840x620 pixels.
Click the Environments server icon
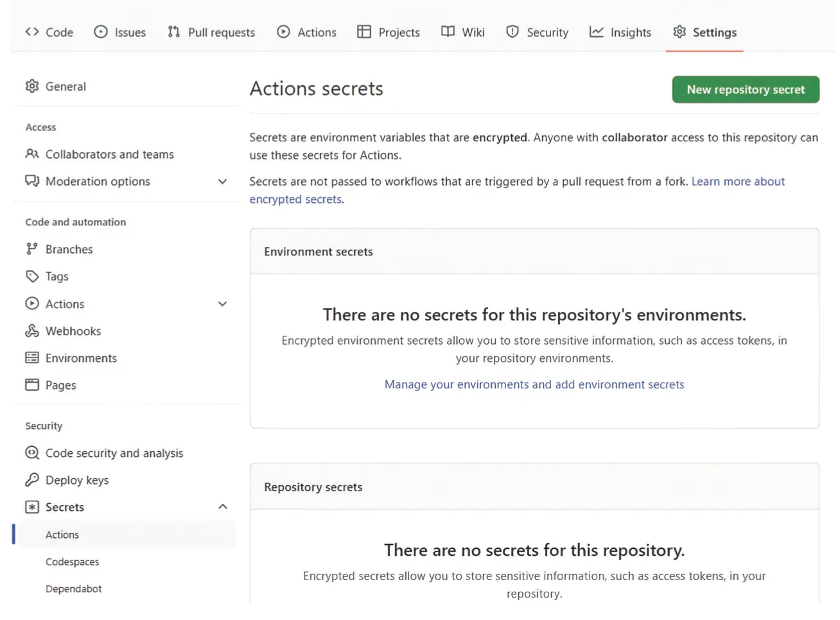(x=32, y=358)
